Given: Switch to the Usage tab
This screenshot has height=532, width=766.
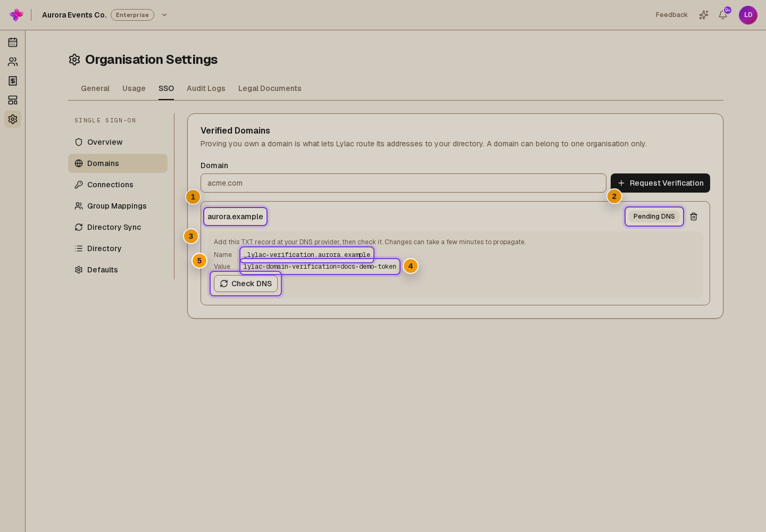Looking at the screenshot, I should coord(134,88).
